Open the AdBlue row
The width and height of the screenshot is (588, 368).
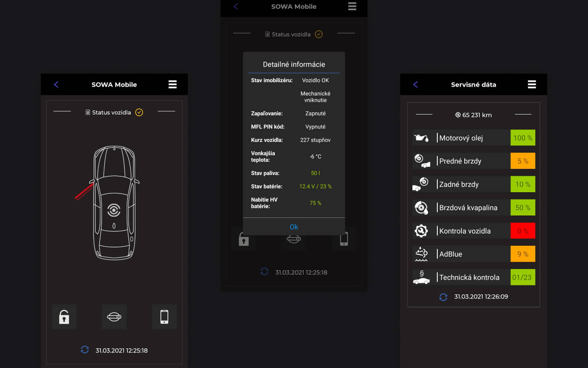474,254
